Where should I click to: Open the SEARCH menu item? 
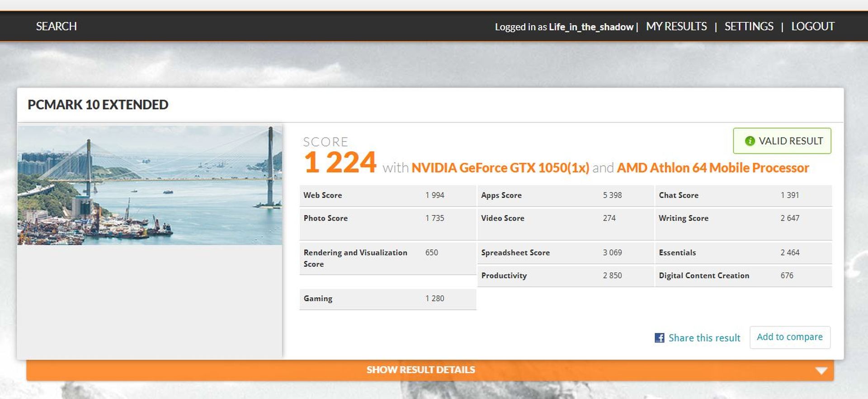pos(57,26)
